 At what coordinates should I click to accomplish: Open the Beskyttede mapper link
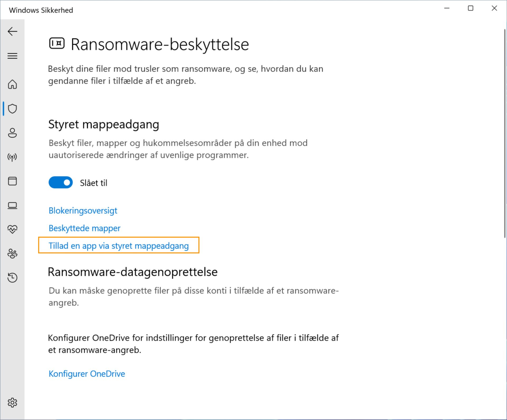coord(84,228)
